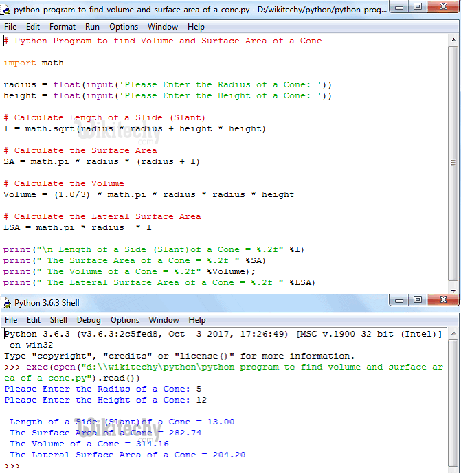Open the Shell menu in Python Shell
Viewport: 461px width, 476px height.
58,320
